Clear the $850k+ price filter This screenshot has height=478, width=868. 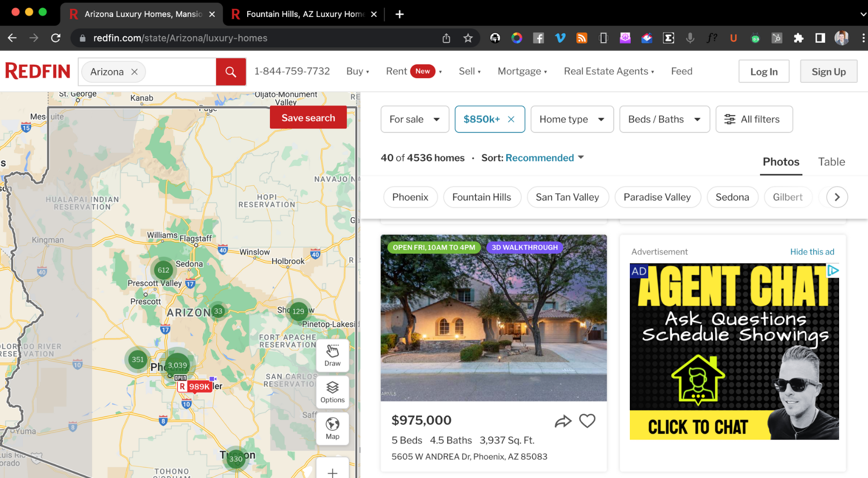pos(511,119)
